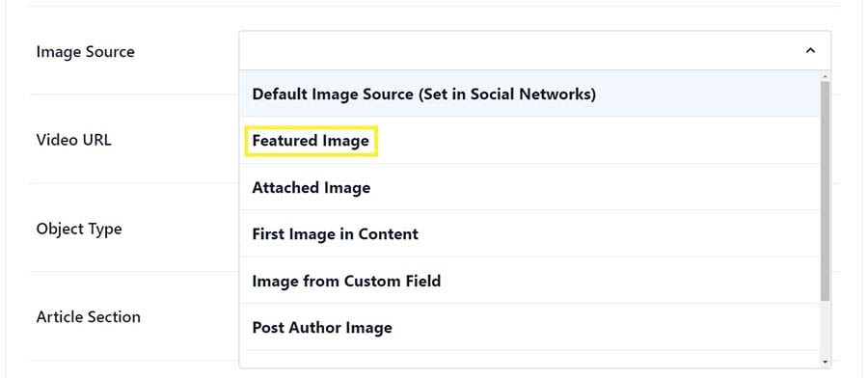
Task: Click the dropdown scrollbar up arrow
Action: tap(826, 76)
